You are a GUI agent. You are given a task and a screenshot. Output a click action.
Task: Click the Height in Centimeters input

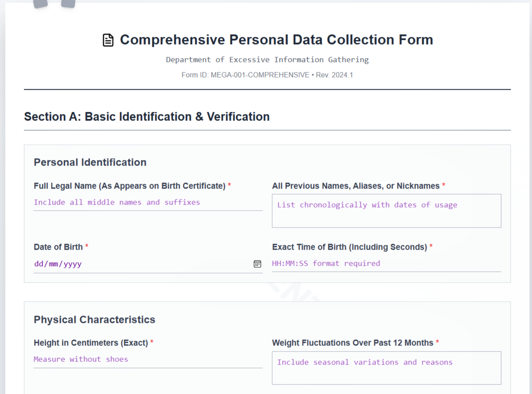(148, 359)
